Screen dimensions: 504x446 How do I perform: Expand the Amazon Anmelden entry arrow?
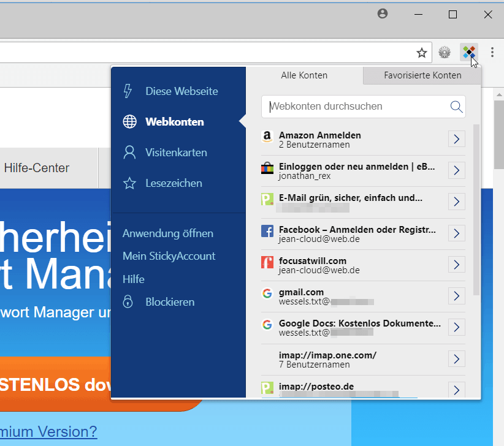pos(457,139)
